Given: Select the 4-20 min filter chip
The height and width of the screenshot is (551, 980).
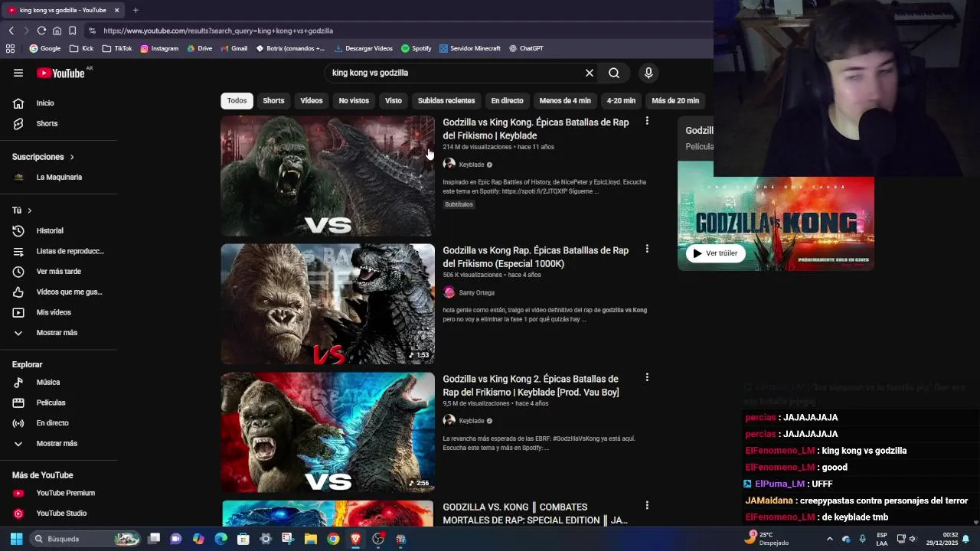Looking at the screenshot, I should coord(621,100).
